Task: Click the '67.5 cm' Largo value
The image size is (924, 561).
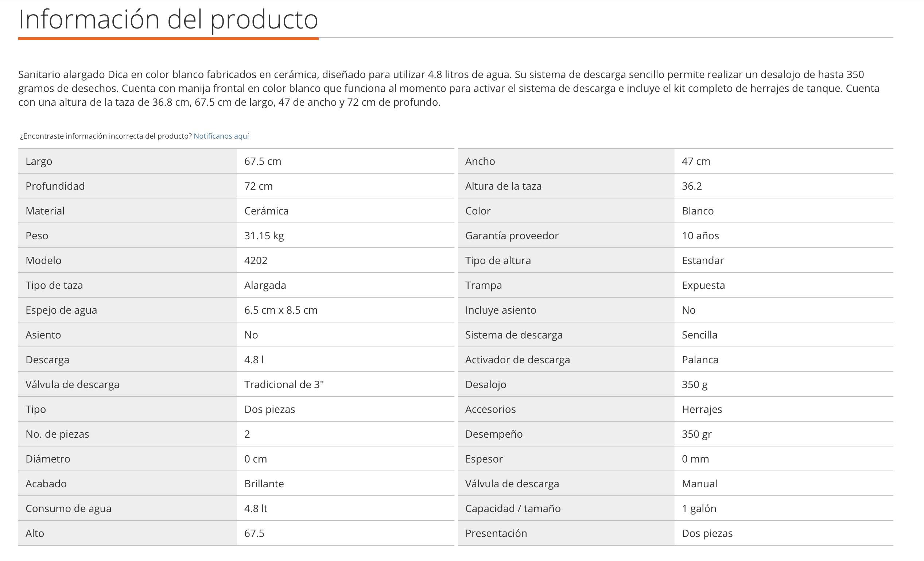Action: pyautogui.click(x=263, y=161)
